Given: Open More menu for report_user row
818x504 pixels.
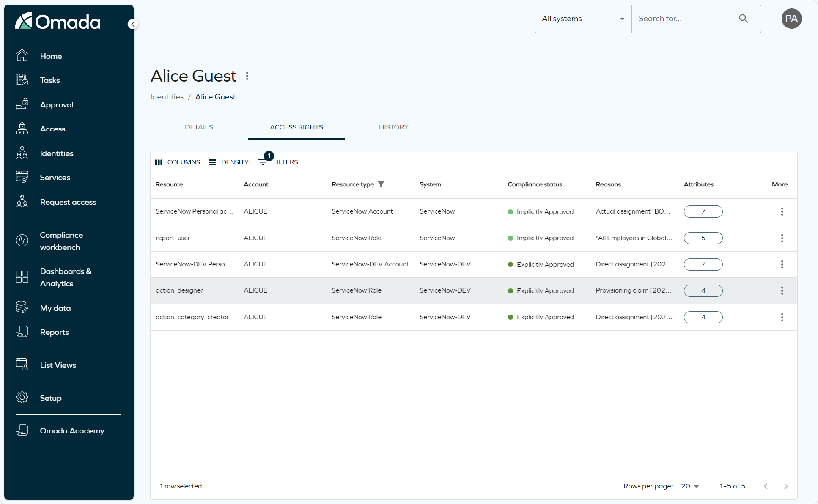Looking at the screenshot, I should 782,238.
